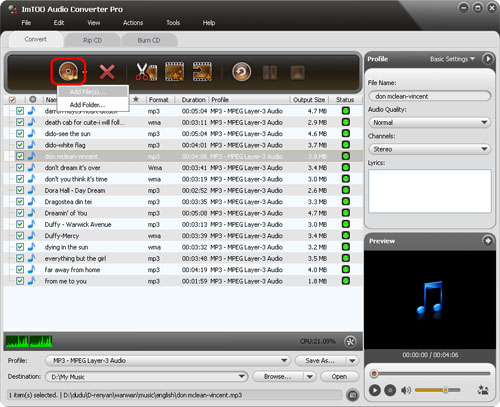The height and width of the screenshot is (407, 500).
Task: Remove selected file with red X icon
Action: [107, 72]
